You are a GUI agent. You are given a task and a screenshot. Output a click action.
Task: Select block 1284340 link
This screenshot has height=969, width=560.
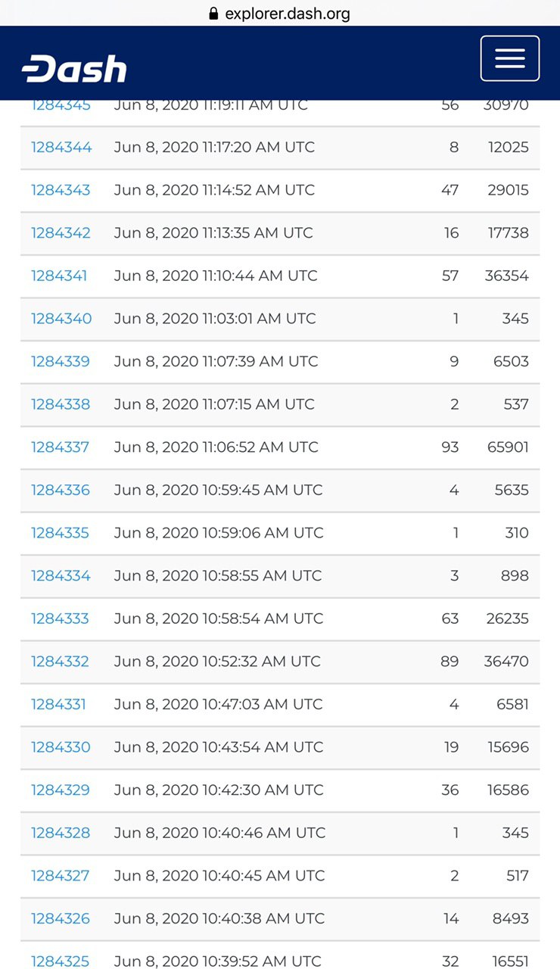[x=61, y=319]
